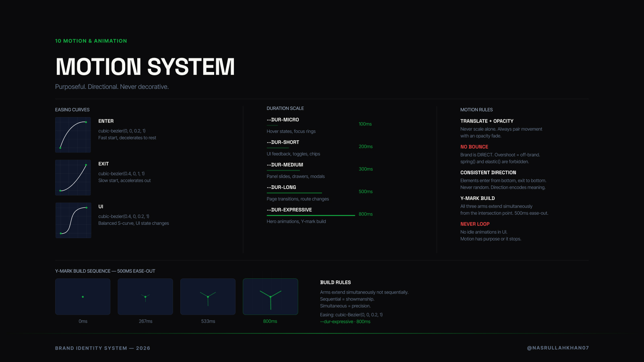Select the 800ms Y-mark build frame
The width and height of the screenshot is (644, 362).
pyautogui.click(x=270, y=296)
